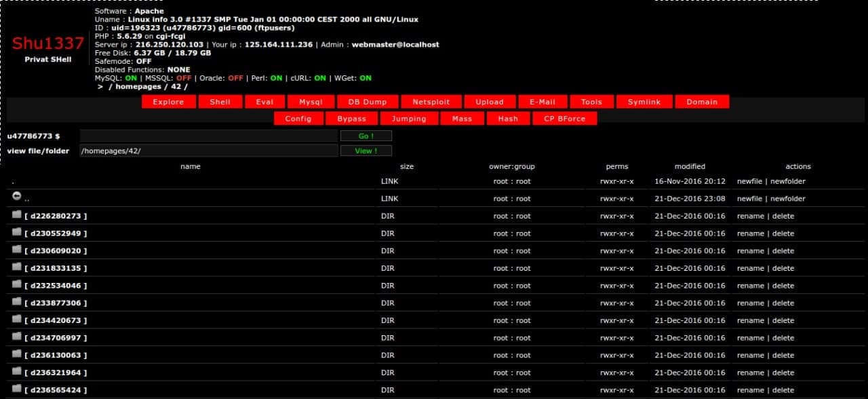Viewport: 868px width, 399px height.
Task: Click the folder icon beside d236321964
Action: tap(17, 371)
